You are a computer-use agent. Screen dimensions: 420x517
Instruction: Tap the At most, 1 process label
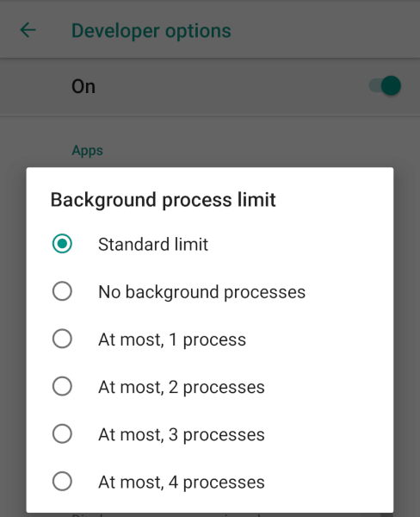pyautogui.click(x=172, y=339)
